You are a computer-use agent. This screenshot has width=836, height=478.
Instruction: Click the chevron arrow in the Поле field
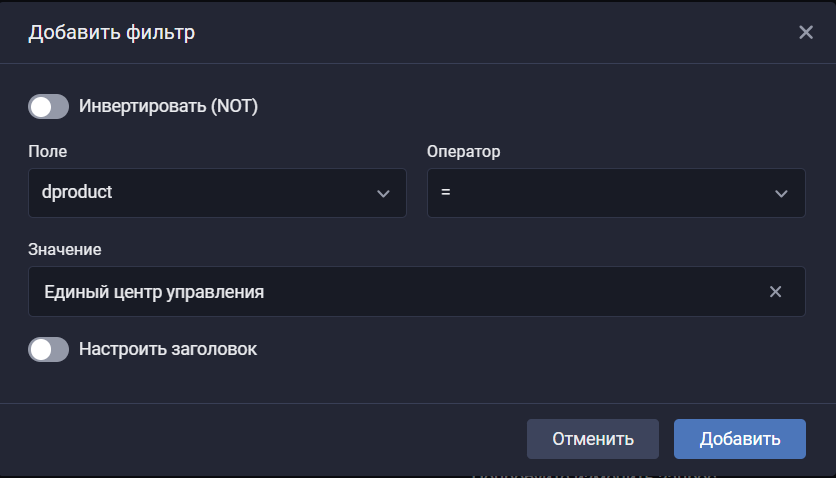point(383,194)
